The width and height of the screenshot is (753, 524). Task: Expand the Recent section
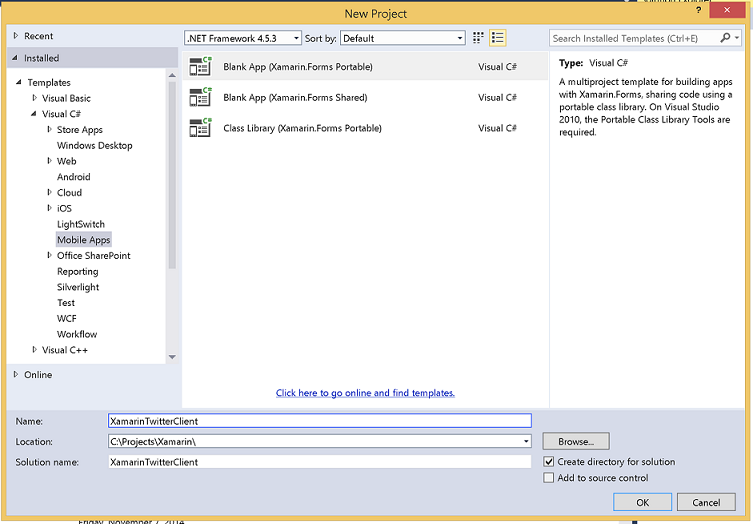[16, 36]
